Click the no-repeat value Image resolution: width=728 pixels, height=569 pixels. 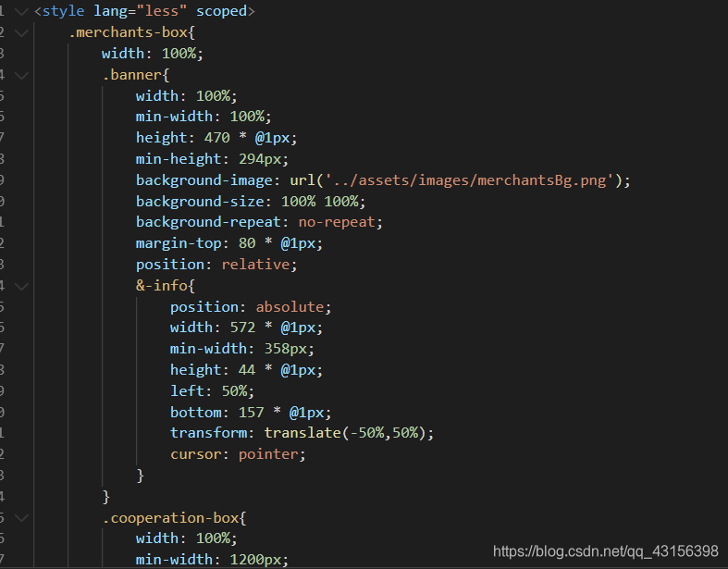click(337, 222)
